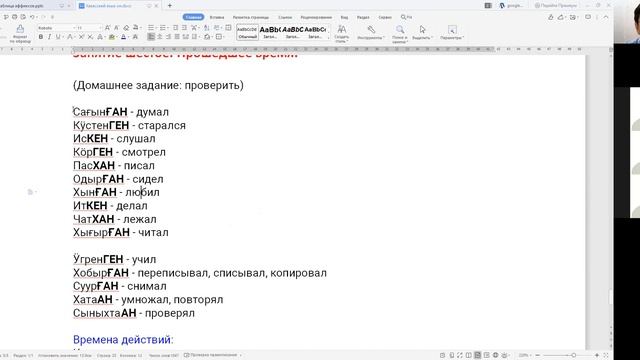Viewport: 640px width, 360px height.
Task: Click the print icon in quick access
Action: 15,17
